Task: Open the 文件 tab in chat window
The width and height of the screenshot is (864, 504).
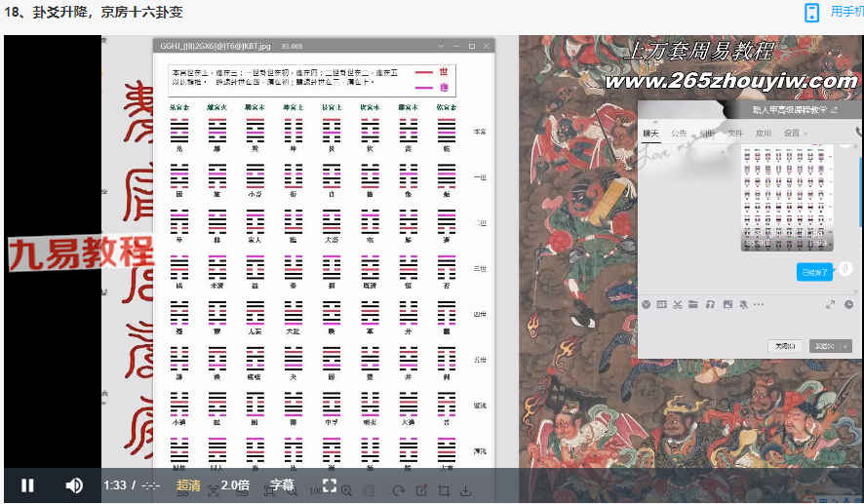Action: tap(735, 134)
